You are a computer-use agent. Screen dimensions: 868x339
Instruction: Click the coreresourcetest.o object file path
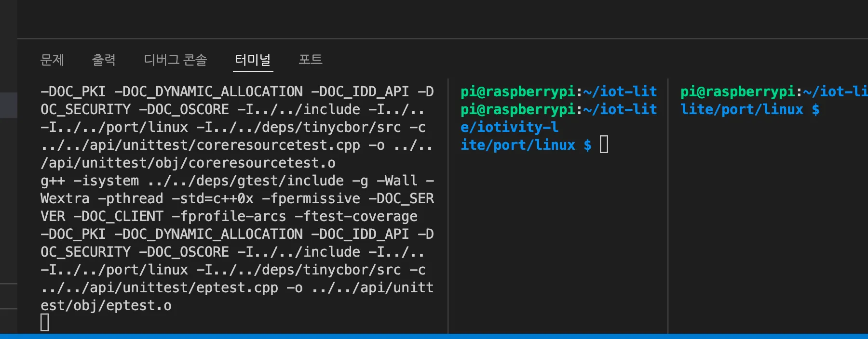[188, 163]
